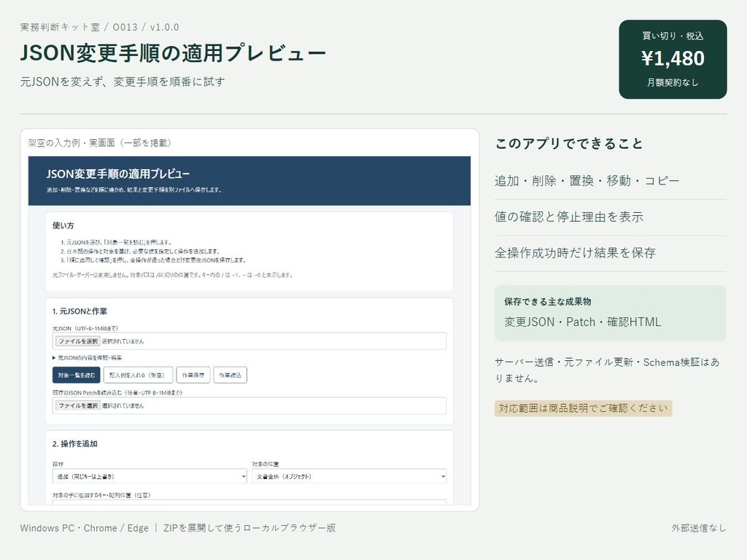This screenshot has width=747, height=560.
Task: Click the このアプリでできること heading
Action: tap(569, 144)
